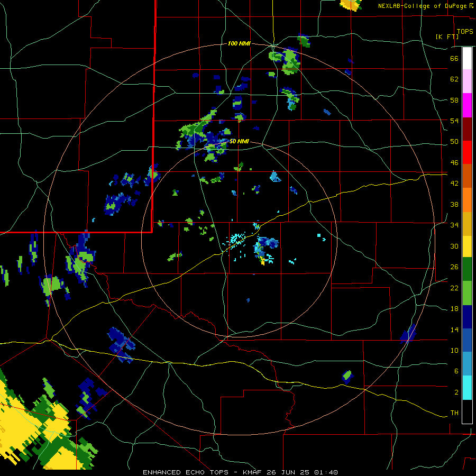
Task: Click the cyan legend swatch
Action: tap(467, 388)
